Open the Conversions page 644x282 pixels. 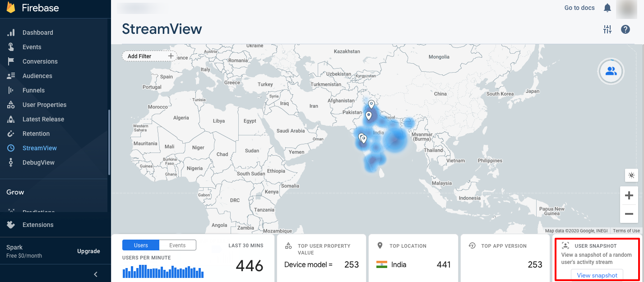[40, 61]
